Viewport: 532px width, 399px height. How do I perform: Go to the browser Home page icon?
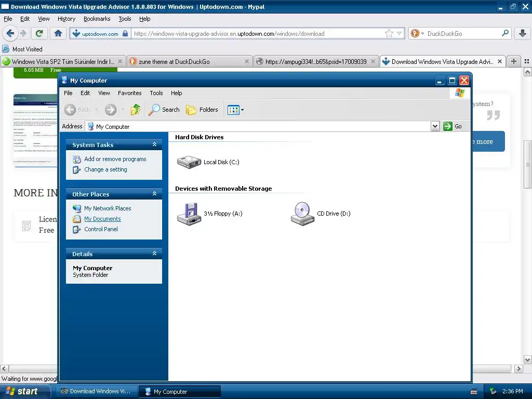point(58,33)
